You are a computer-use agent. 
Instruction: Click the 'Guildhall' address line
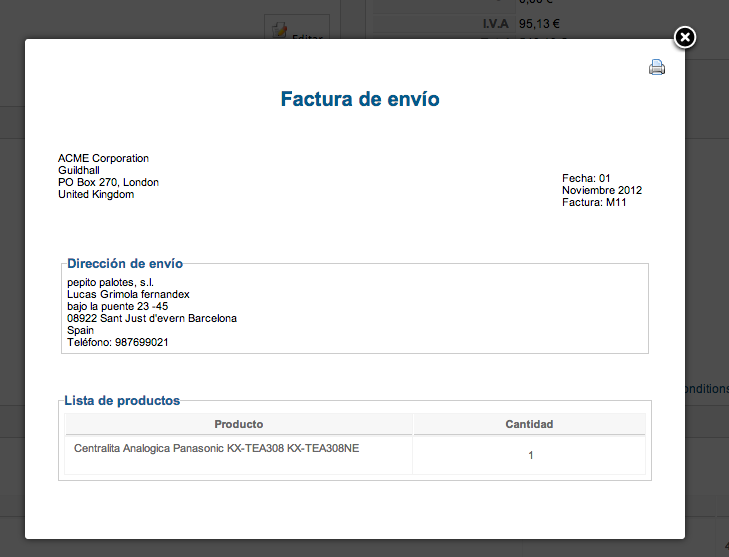[79, 170]
